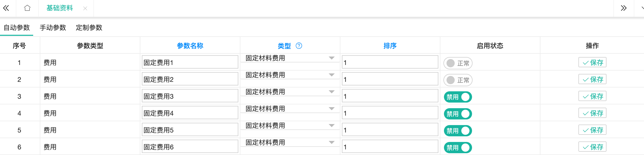Select the 自动参数 tab

[x=17, y=28]
